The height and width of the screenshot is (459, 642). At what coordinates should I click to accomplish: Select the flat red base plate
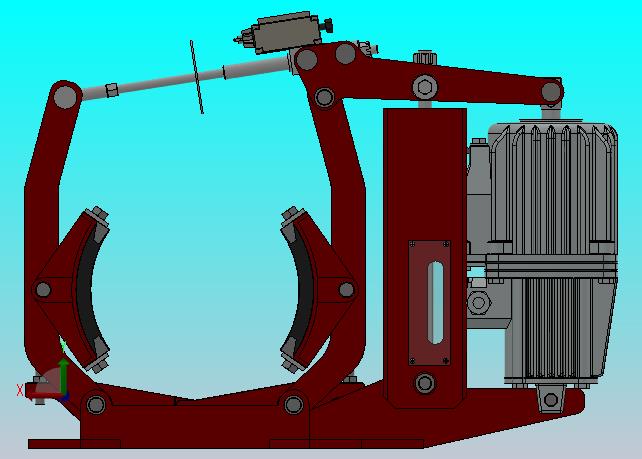click(x=226, y=444)
